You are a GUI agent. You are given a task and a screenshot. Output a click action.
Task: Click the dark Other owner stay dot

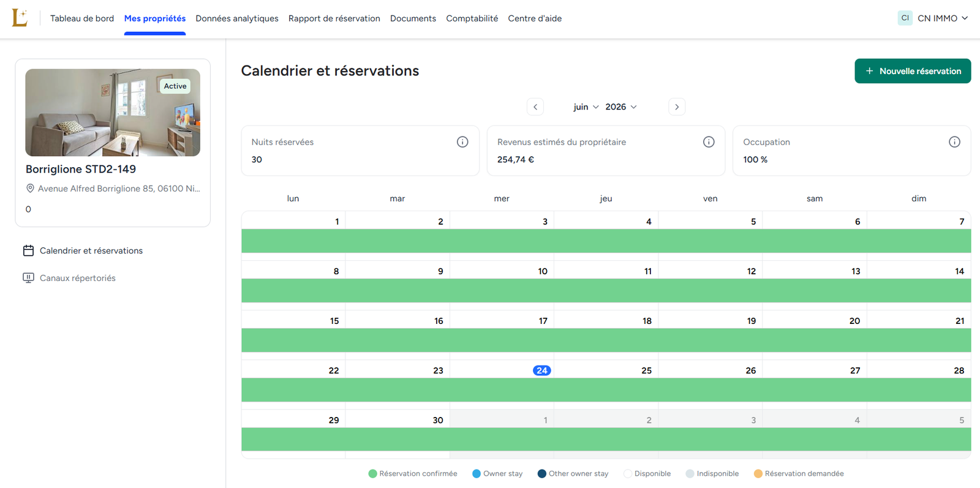541,473
